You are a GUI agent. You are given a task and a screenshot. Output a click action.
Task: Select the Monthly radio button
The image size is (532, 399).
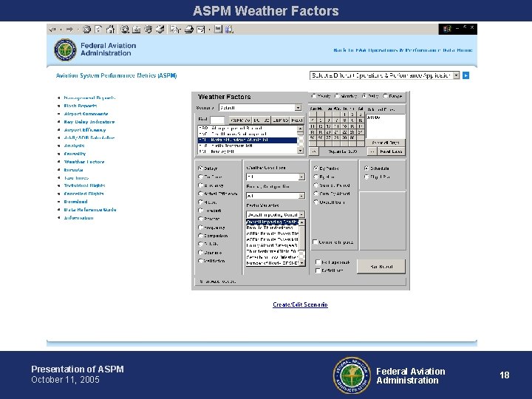pyautogui.click(x=337, y=96)
